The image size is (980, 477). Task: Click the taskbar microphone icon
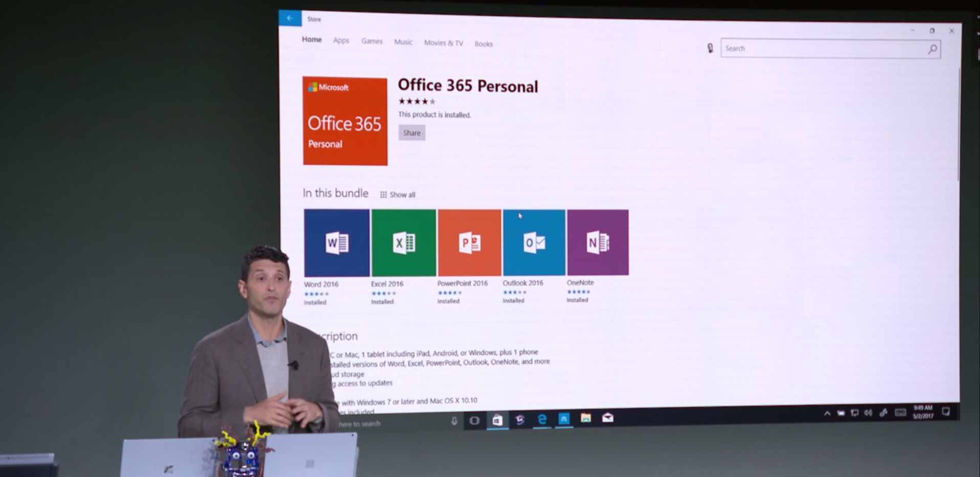[x=453, y=421]
